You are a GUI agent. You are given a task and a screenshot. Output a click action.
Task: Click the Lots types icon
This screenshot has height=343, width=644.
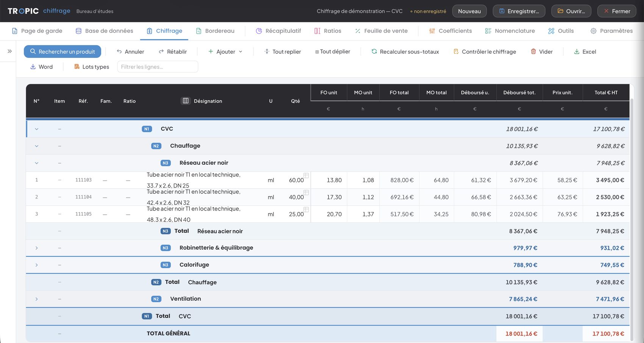(x=77, y=67)
